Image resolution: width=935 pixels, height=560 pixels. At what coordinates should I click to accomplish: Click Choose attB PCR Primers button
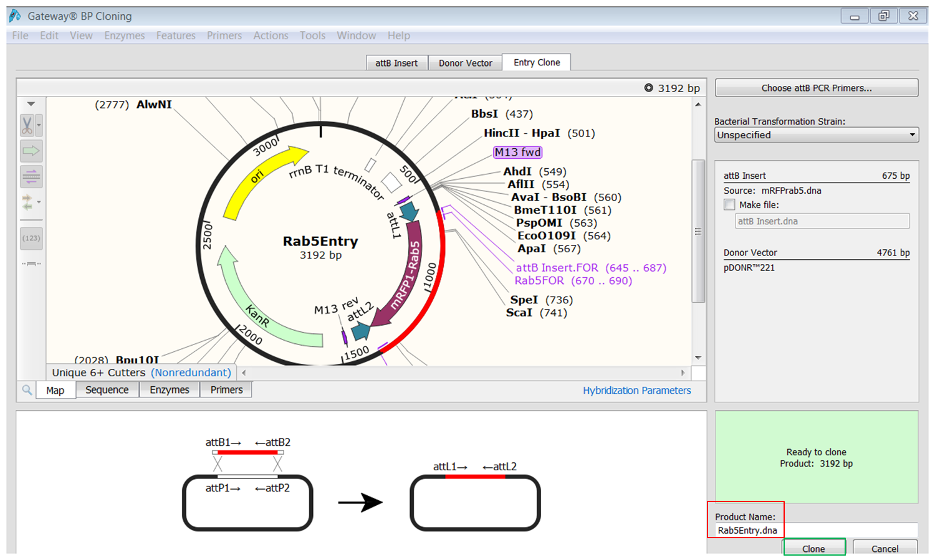click(817, 88)
